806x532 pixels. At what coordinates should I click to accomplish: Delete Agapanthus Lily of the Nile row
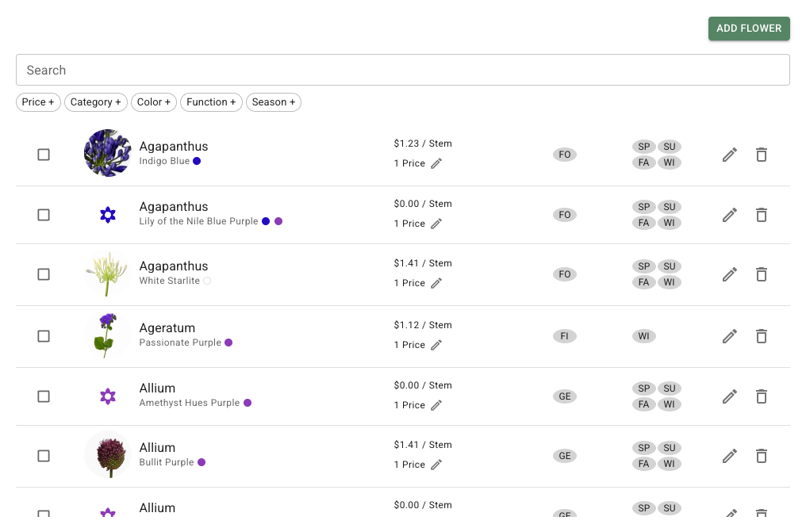[x=762, y=215]
